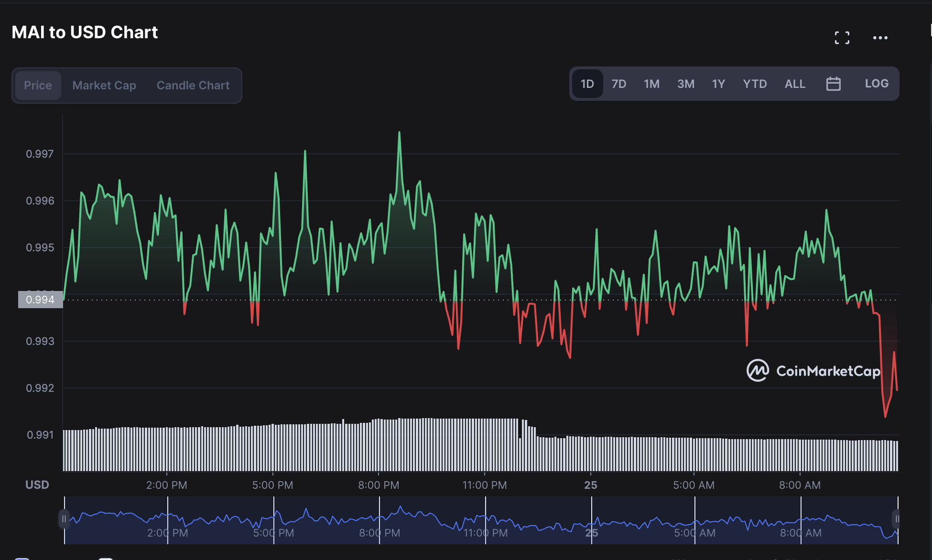
Task: Select the YTD time range
Action: coord(755,84)
